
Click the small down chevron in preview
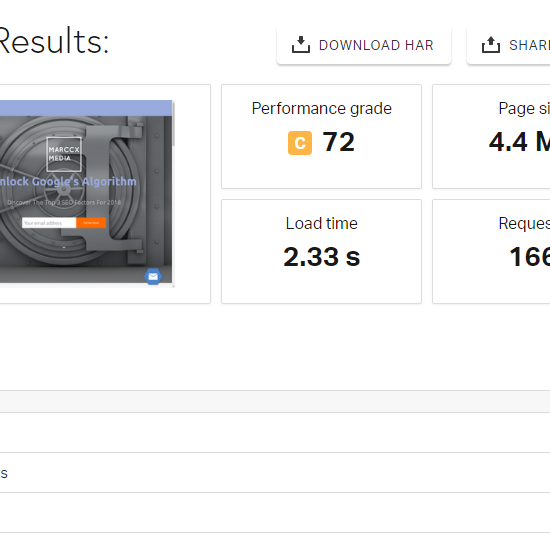coord(64,248)
